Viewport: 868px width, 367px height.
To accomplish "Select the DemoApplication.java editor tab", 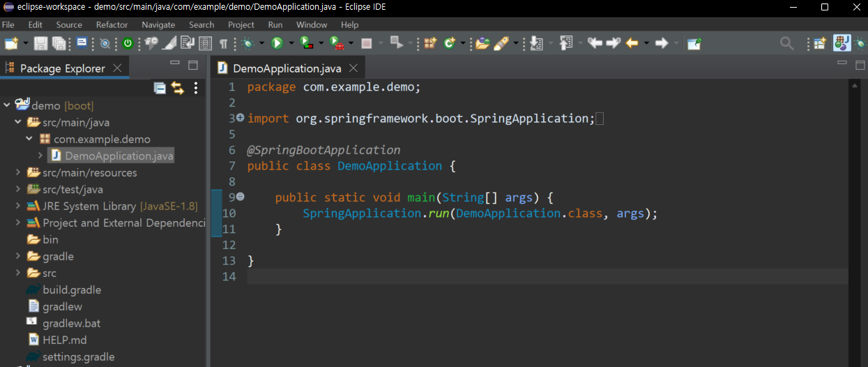I will [x=287, y=68].
